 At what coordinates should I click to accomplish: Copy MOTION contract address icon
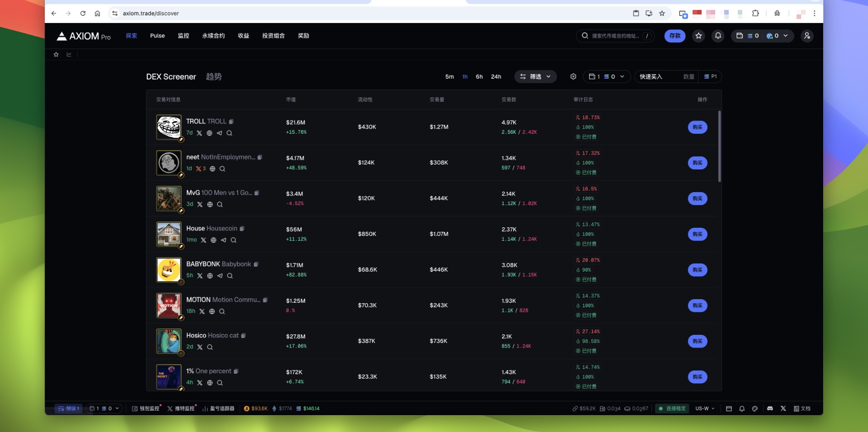(x=265, y=300)
